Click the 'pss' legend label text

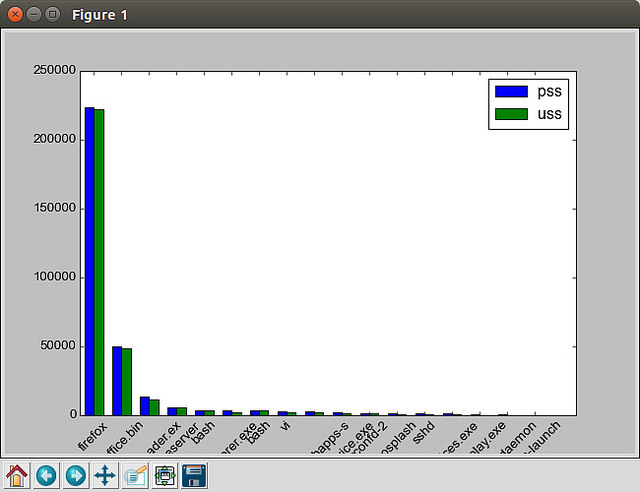click(549, 92)
